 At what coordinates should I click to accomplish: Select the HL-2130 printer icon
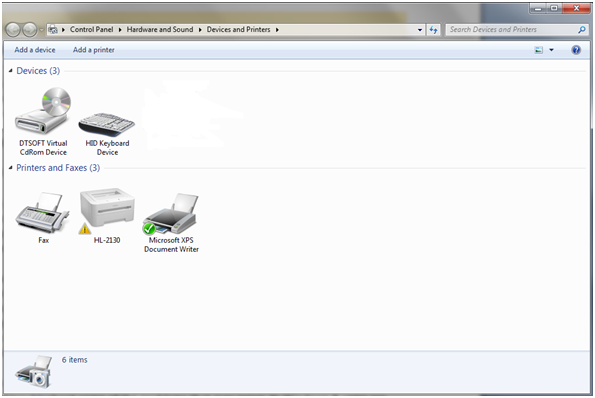107,211
